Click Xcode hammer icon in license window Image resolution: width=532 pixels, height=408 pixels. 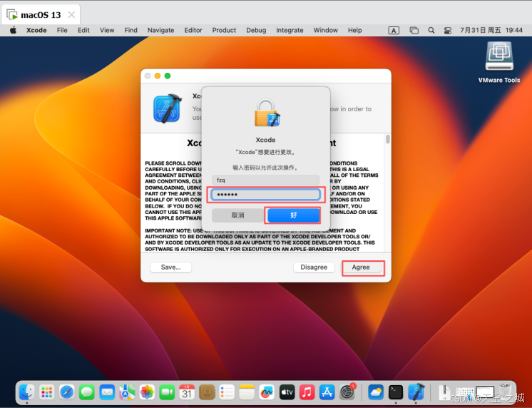pyautogui.click(x=168, y=108)
